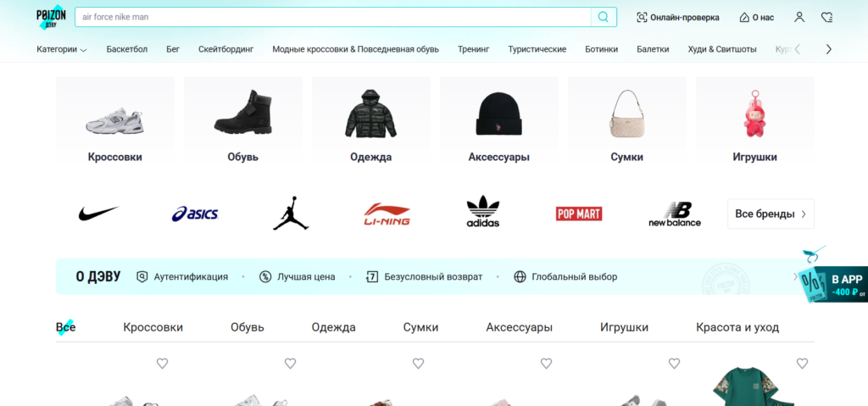
Task: Switch to the Сумки product tab
Action: pyautogui.click(x=420, y=327)
